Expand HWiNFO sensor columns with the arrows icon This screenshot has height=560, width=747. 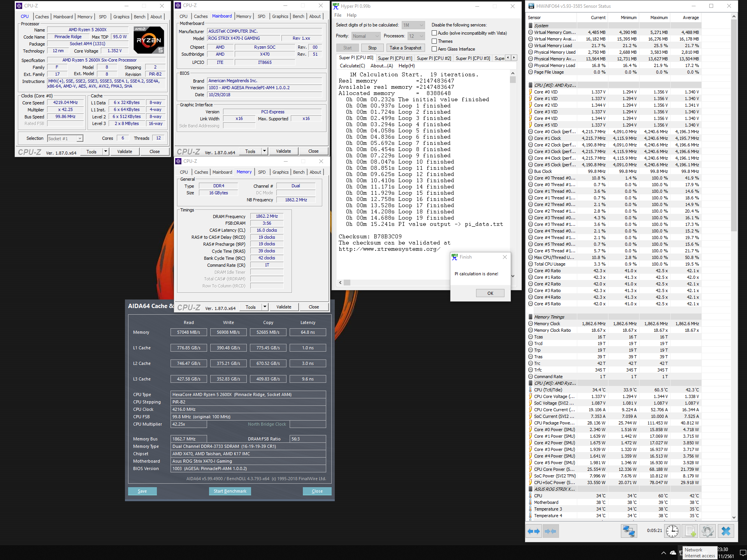(534, 531)
